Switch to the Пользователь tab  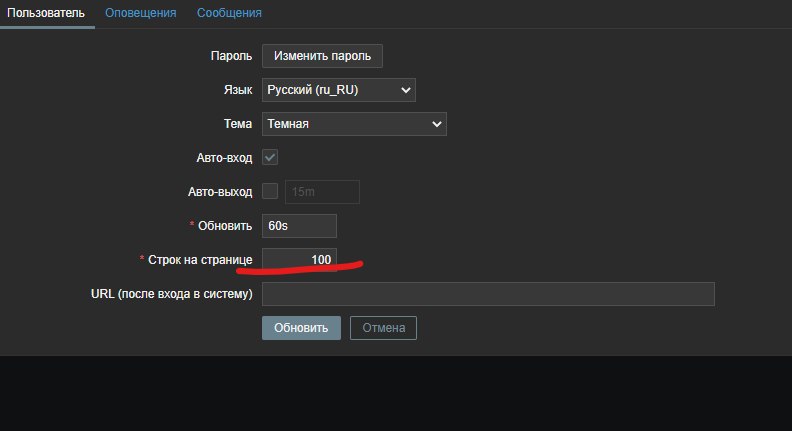[46, 13]
